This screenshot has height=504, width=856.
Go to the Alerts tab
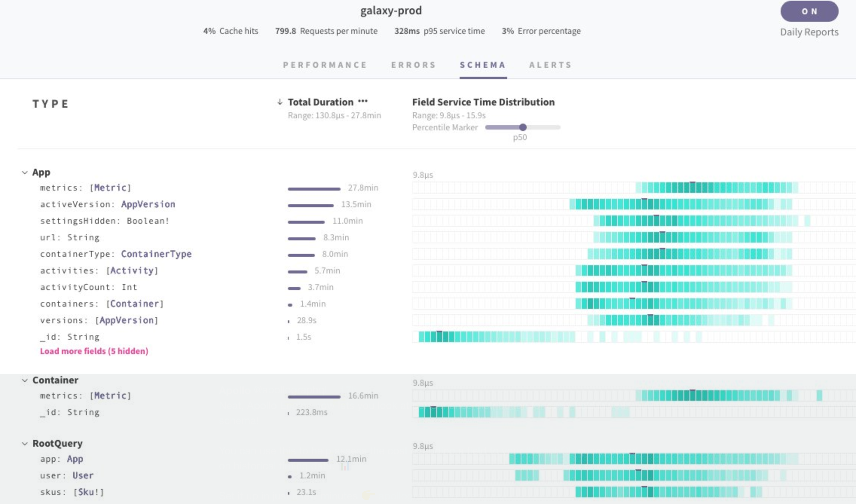tap(550, 65)
